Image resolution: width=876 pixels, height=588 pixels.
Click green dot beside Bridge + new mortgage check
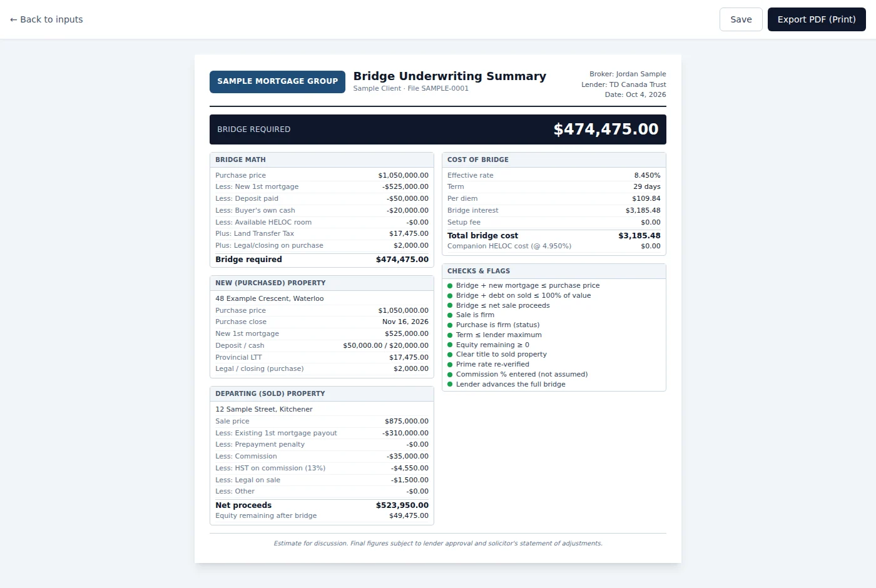(x=450, y=286)
